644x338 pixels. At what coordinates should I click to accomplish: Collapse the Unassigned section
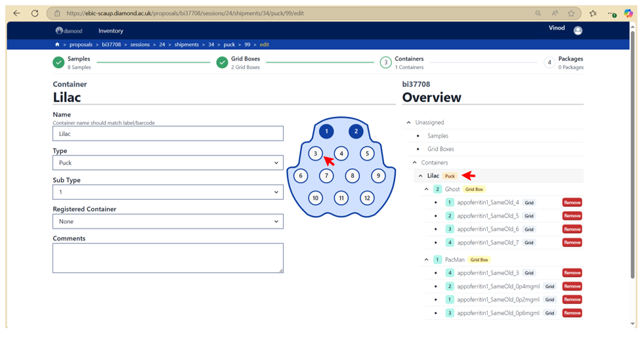409,122
